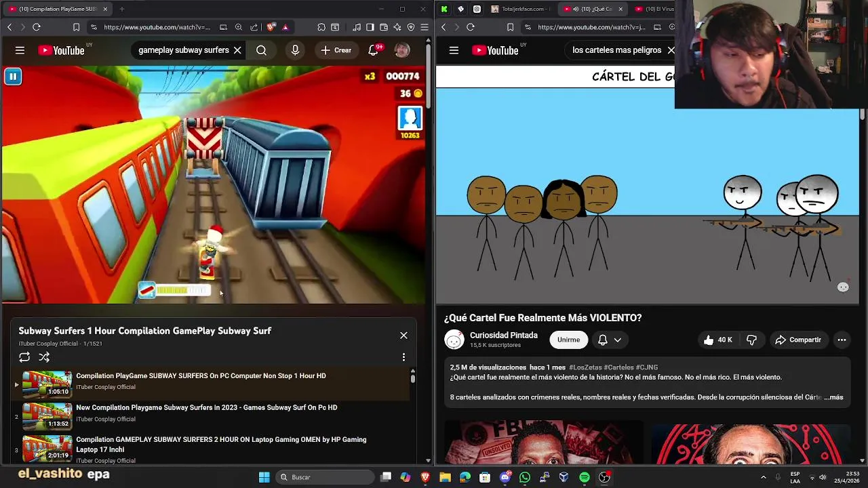Go back in the left browser window
This screenshot has width=868, height=488.
coord(9,27)
